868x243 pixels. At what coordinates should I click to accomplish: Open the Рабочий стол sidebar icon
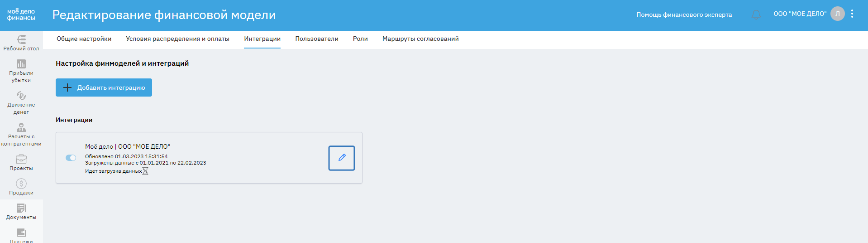tap(21, 39)
